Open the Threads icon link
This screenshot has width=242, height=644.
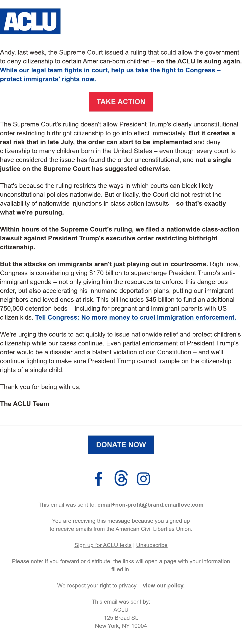click(121, 478)
